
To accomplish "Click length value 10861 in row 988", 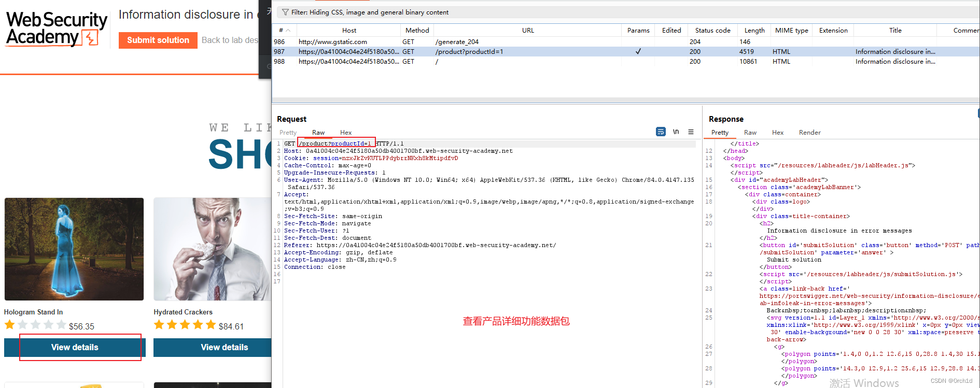I will coord(748,62).
